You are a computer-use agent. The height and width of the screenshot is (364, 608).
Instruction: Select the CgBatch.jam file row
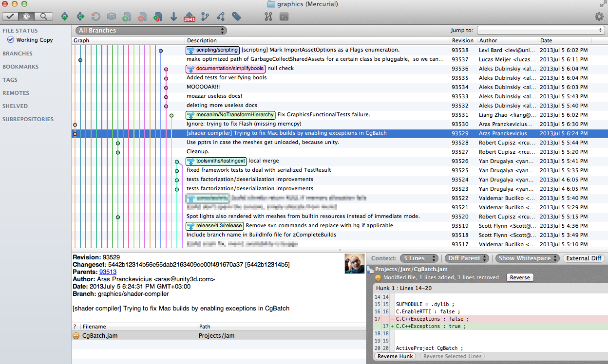pos(100,336)
